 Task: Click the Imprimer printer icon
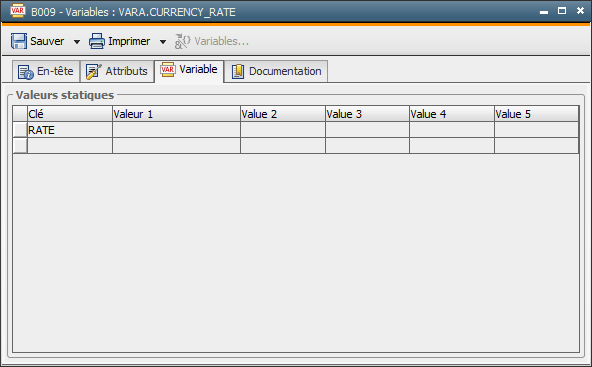coord(97,41)
